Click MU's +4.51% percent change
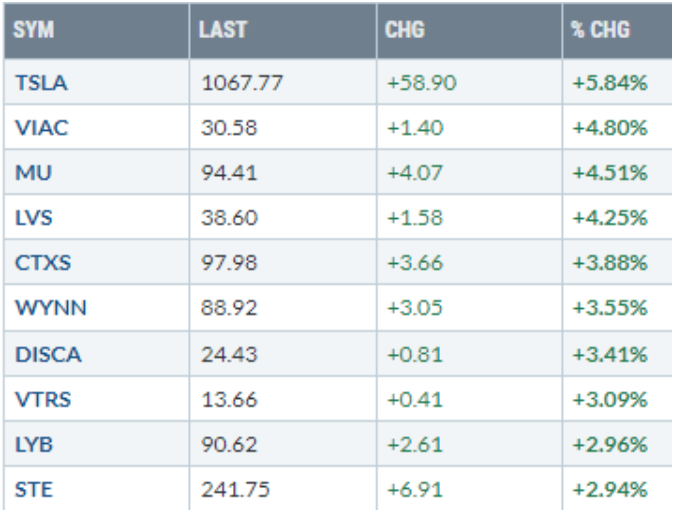 tap(610, 173)
